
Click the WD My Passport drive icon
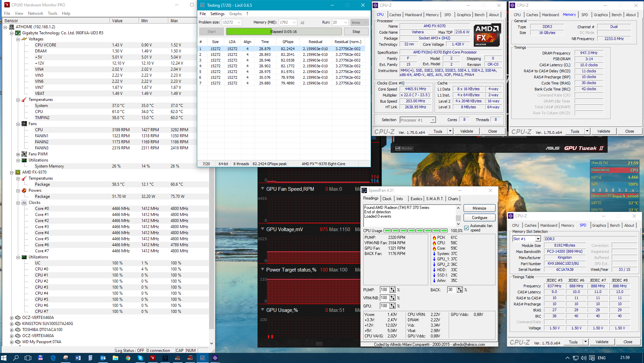tap(18, 342)
